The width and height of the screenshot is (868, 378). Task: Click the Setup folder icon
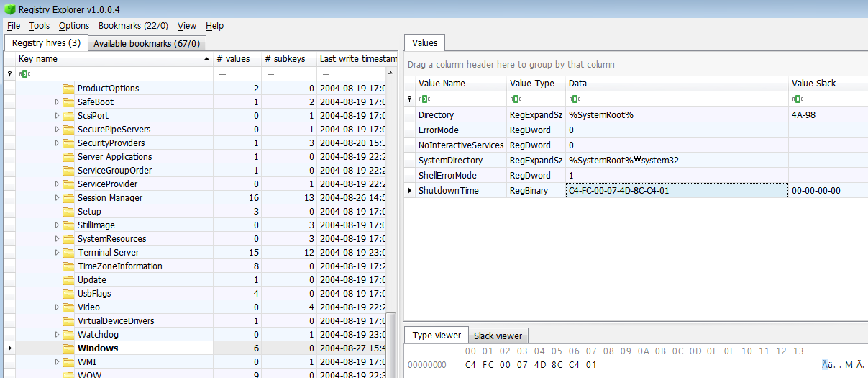tap(68, 212)
